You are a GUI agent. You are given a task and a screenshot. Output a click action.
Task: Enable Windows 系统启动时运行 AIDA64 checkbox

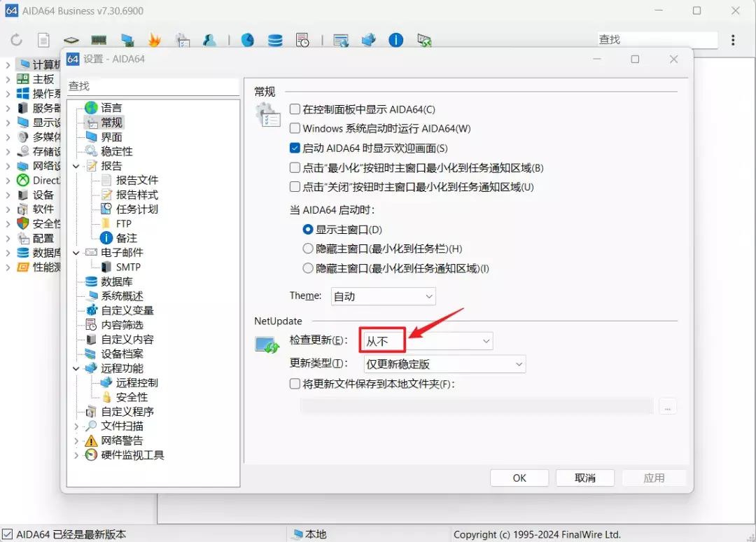coord(295,128)
